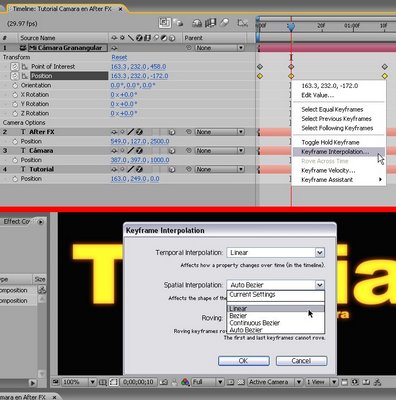
Task: Toggle the Z Rotation stopwatch
Action: [x=15, y=113]
